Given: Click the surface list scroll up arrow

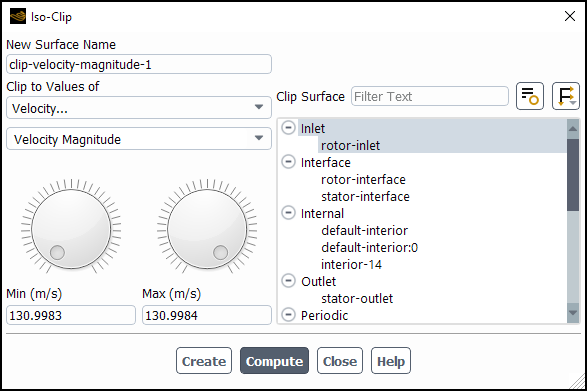Looking at the screenshot, I should click(573, 128).
